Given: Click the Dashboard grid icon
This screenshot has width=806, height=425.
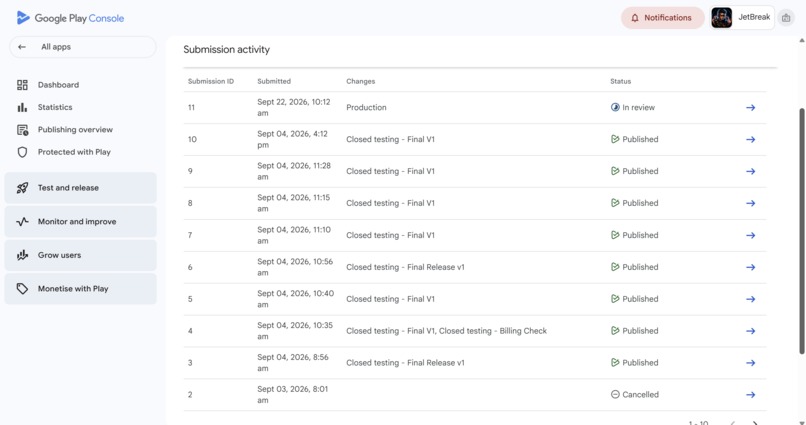Looking at the screenshot, I should click(22, 85).
